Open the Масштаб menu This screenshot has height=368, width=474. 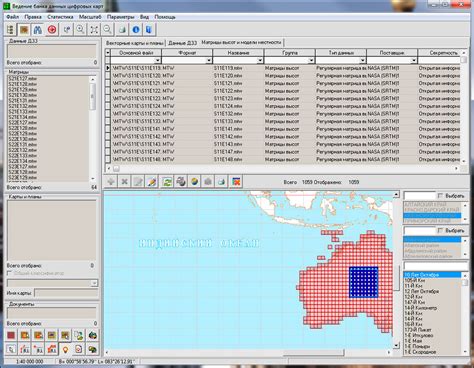click(x=90, y=17)
